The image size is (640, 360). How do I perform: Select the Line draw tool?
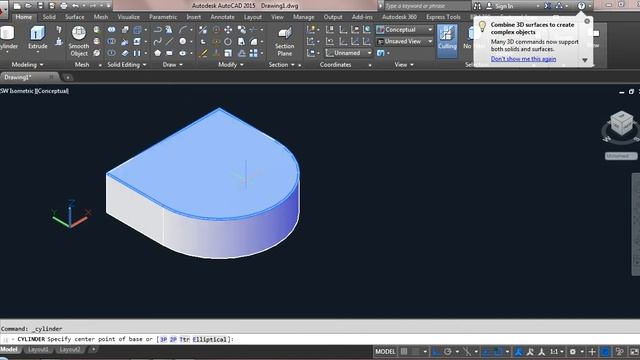coord(169,41)
